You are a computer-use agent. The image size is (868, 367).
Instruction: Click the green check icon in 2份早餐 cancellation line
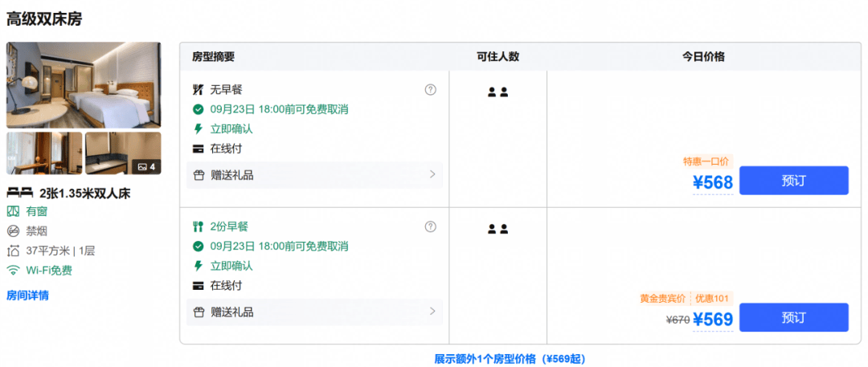point(199,247)
